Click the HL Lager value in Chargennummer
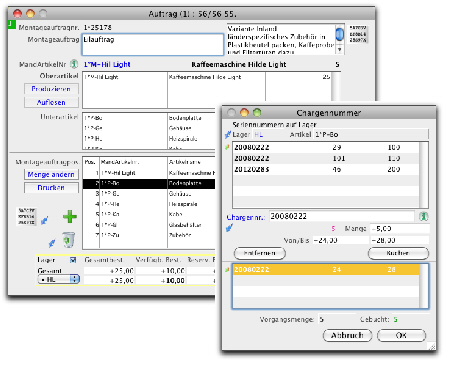 [259, 135]
